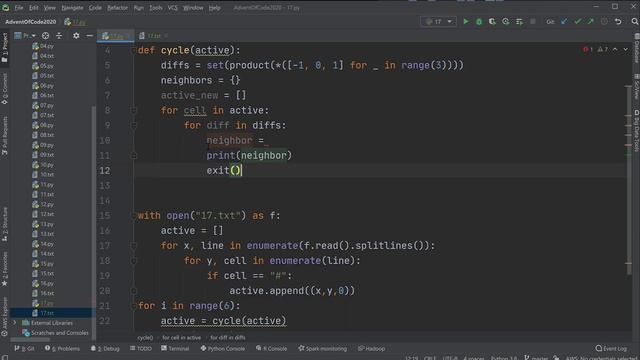Jump to previous highlighted error arrow

tap(615, 49)
